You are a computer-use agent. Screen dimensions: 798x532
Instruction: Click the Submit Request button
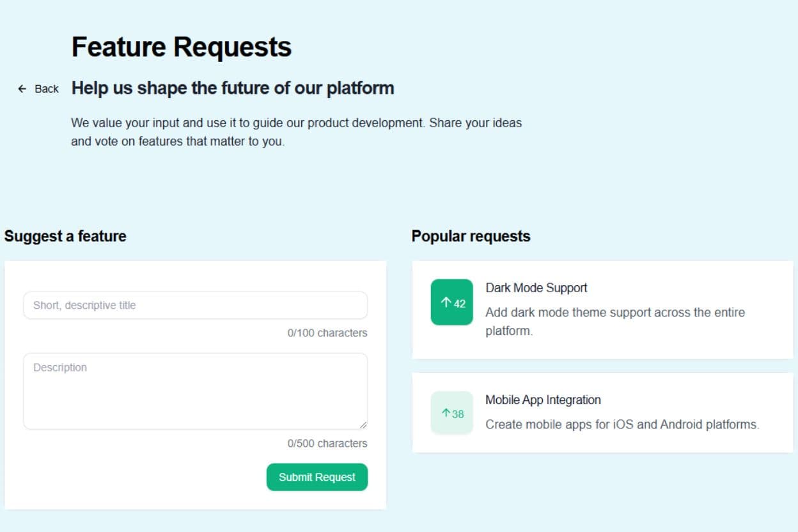click(x=317, y=477)
